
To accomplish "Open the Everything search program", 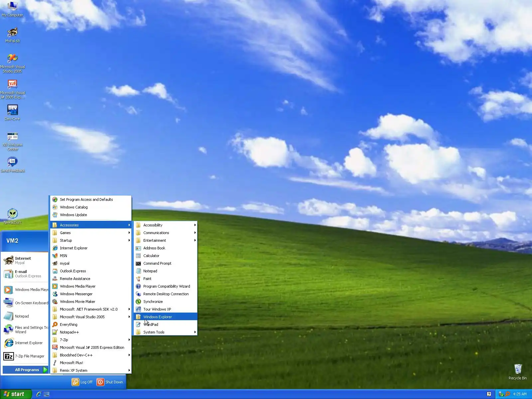I will [x=90, y=325].
